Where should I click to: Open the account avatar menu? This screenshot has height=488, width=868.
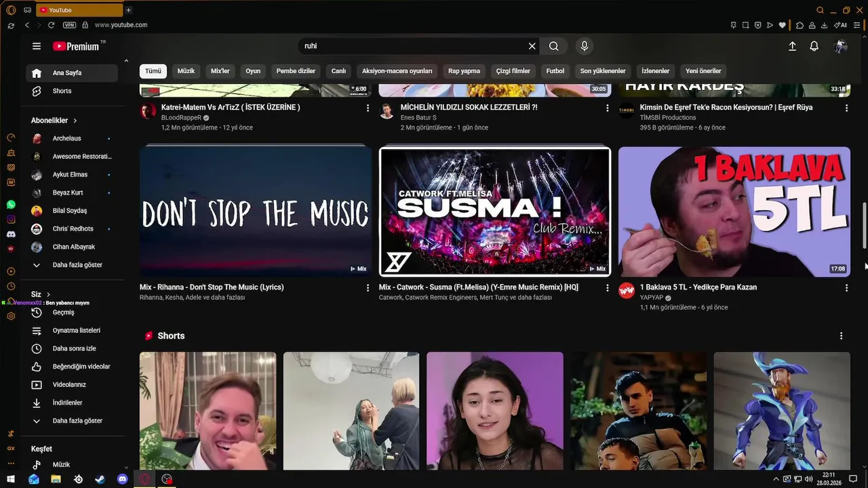pyautogui.click(x=841, y=46)
